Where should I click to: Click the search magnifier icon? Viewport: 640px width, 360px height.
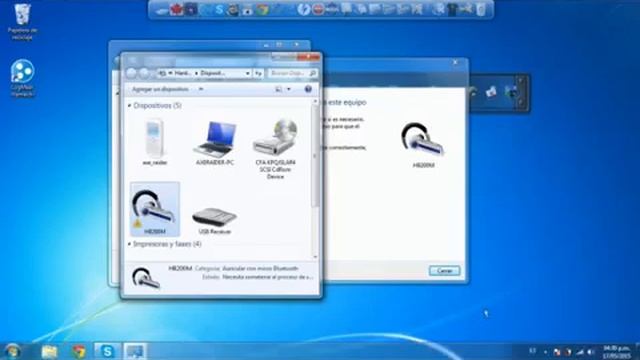click(313, 73)
